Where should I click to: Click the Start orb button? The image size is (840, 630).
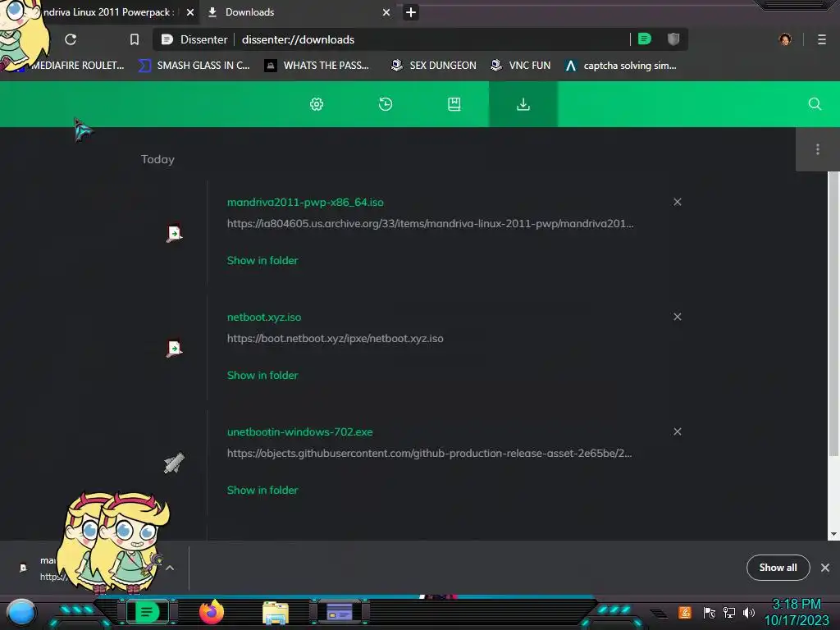[x=21, y=612]
